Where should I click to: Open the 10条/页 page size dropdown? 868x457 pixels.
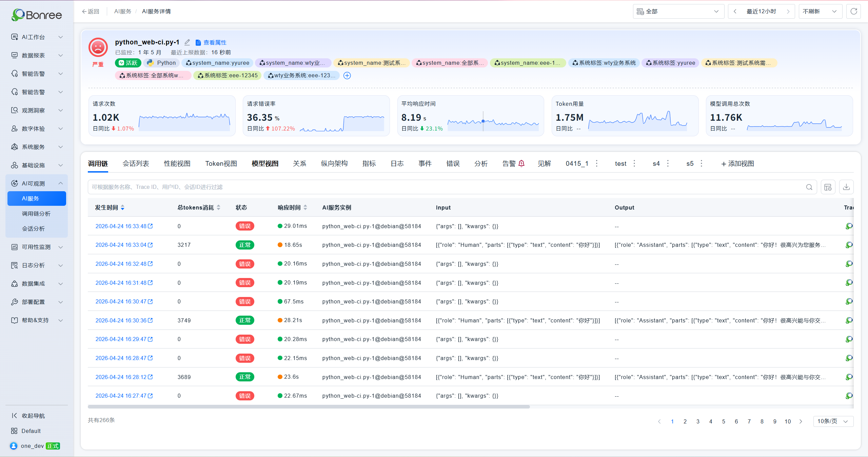pos(833,421)
